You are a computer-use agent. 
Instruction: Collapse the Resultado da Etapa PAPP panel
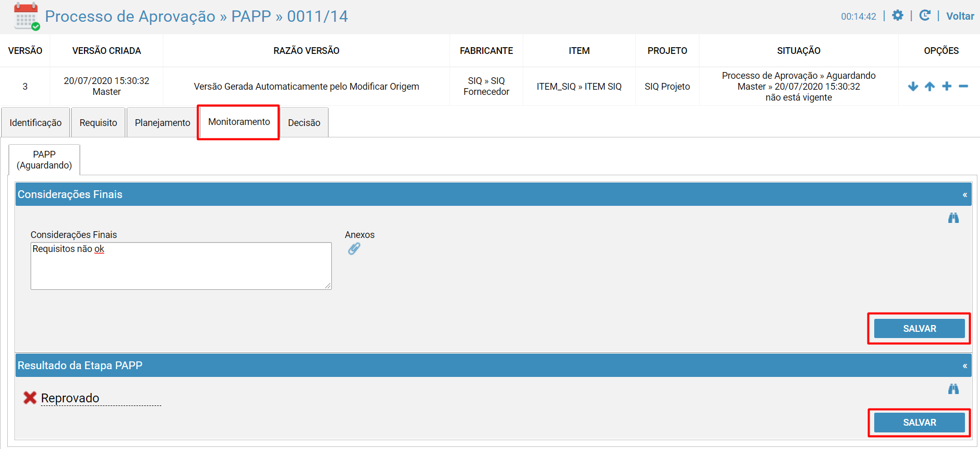point(965,366)
